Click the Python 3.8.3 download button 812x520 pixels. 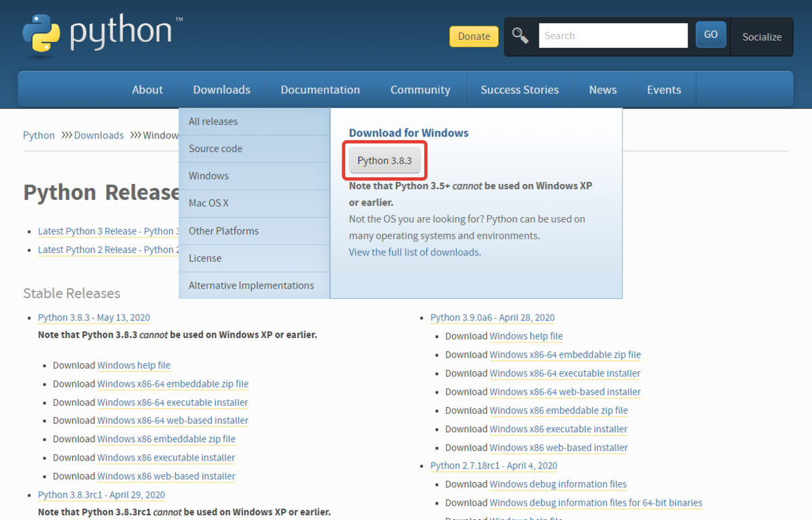(x=384, y=160)
